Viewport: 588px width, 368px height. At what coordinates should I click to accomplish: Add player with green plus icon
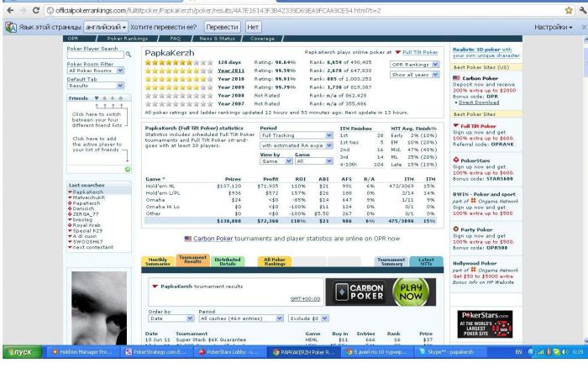click(128, 170)
